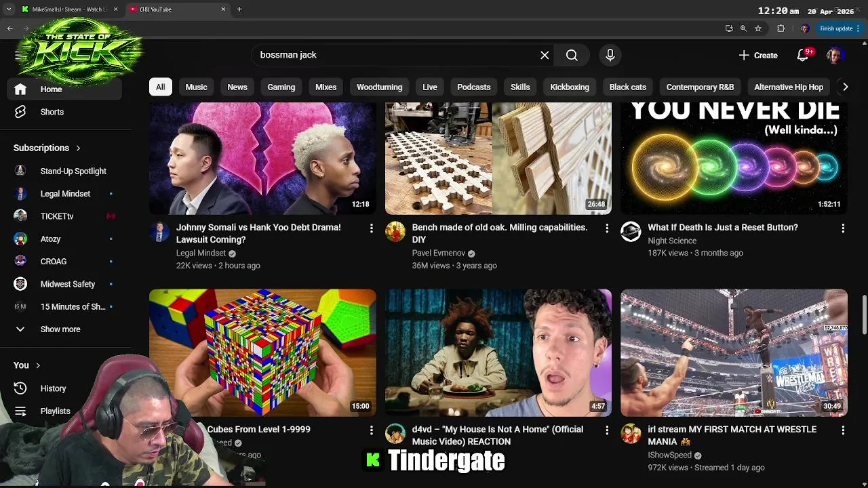868x488 pixels.
Task: Click IShowSpeed channel avatar
Action: click(x=631, y=434)
